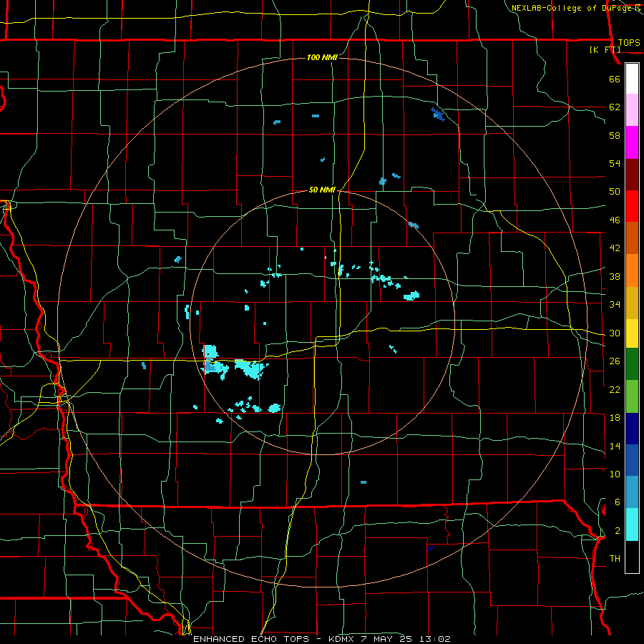
Task: Click the black TH threshold legend block
Action: click(632, 557)
